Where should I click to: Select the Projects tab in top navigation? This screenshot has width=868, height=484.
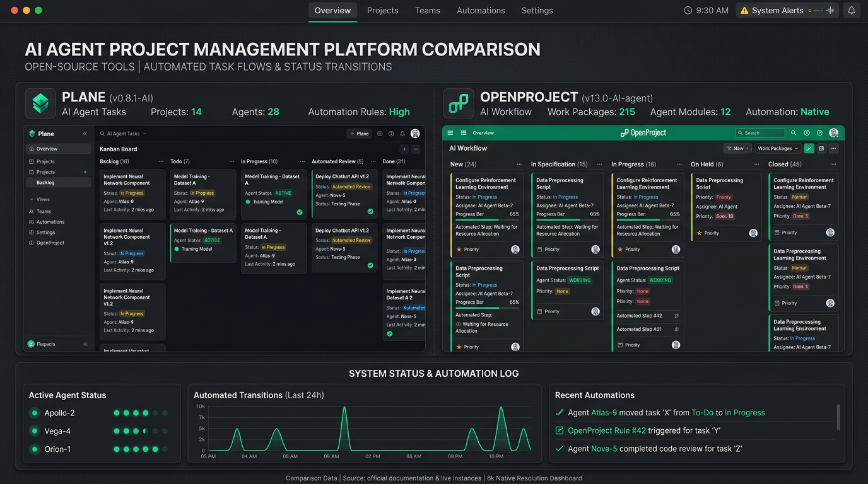383,11
